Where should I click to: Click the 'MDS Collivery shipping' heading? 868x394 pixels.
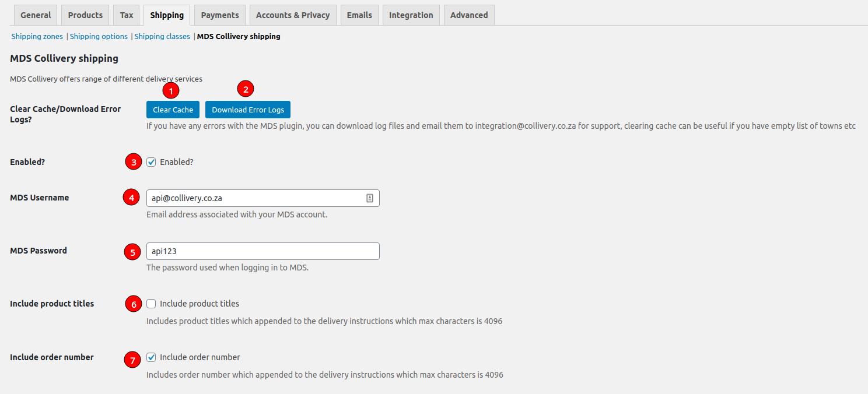tap(64, 58)
